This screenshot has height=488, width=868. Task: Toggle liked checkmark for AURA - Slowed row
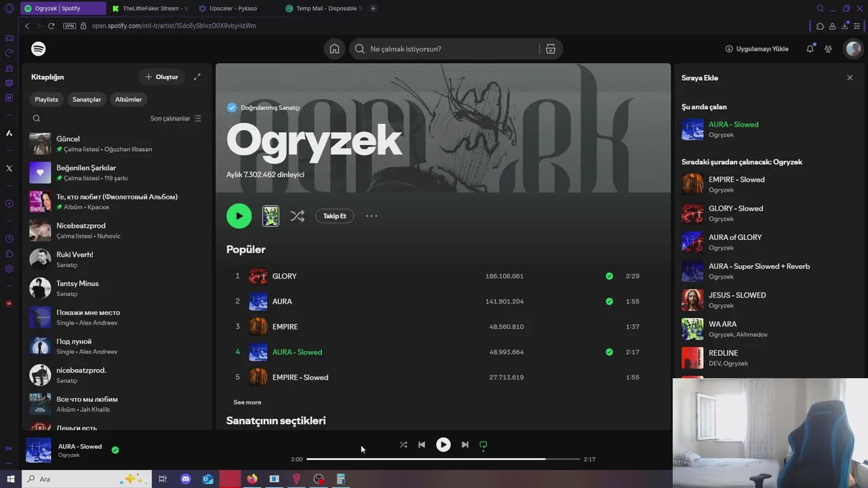(x=609, y=352)
